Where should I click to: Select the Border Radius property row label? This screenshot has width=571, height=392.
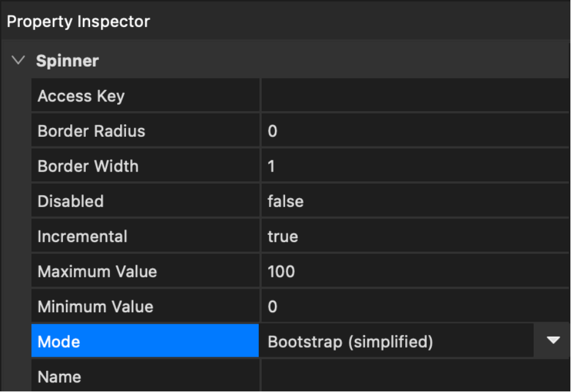(x=91, y=131)
